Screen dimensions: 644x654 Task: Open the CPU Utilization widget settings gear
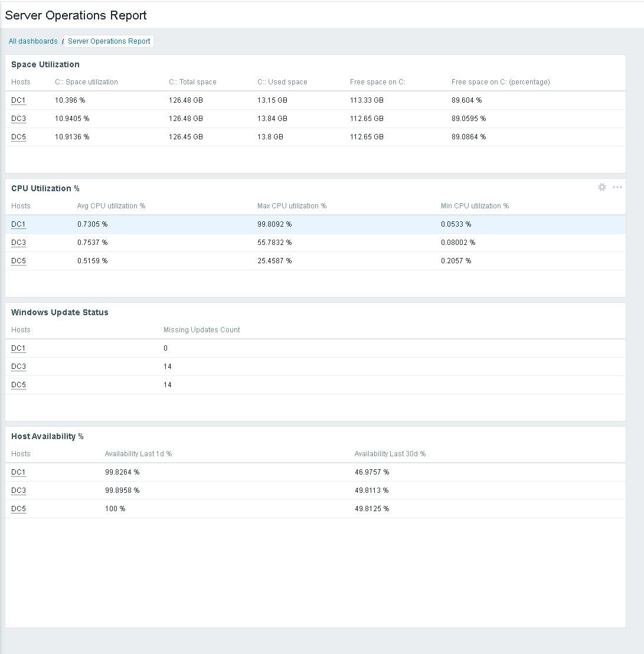601,187
